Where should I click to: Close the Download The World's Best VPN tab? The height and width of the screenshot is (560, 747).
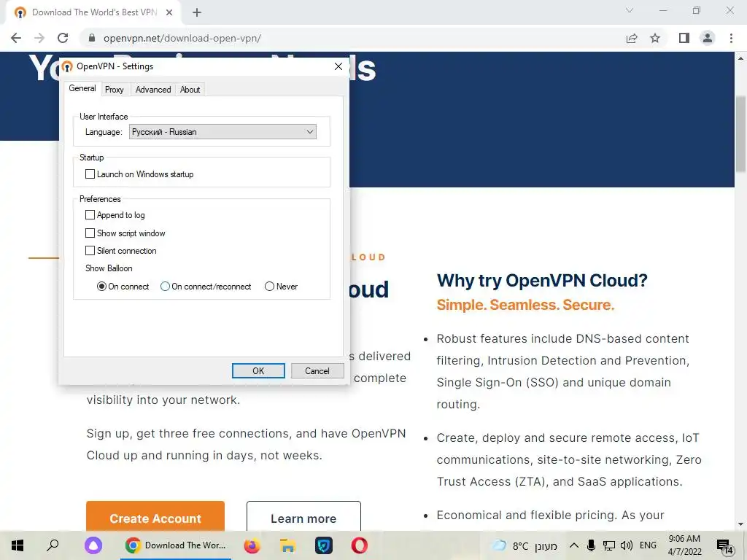169,13
